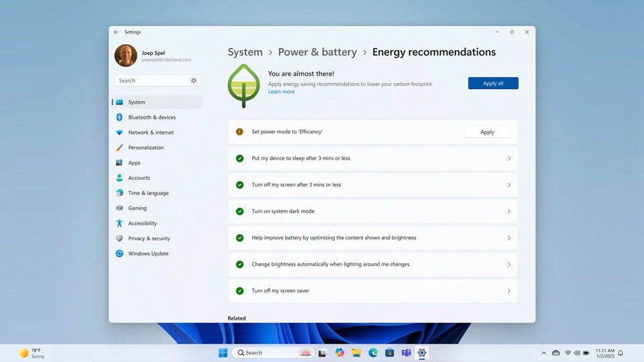
Task: Expand 'Change brightness automatically' chevron
Action: click(509, 265)
